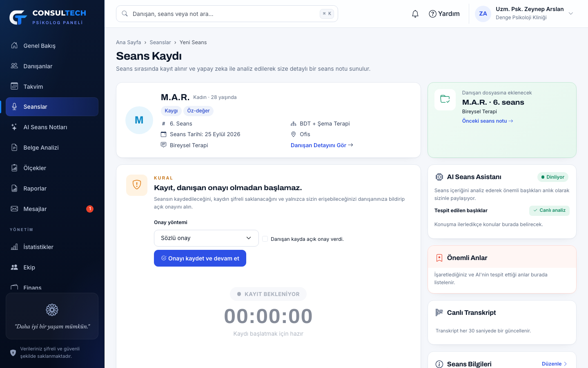Image resolution: width=588 pixels, height=368 pixels.
Task: Click the Canlı Transkript icon
Action: click(x=439, y=313)
